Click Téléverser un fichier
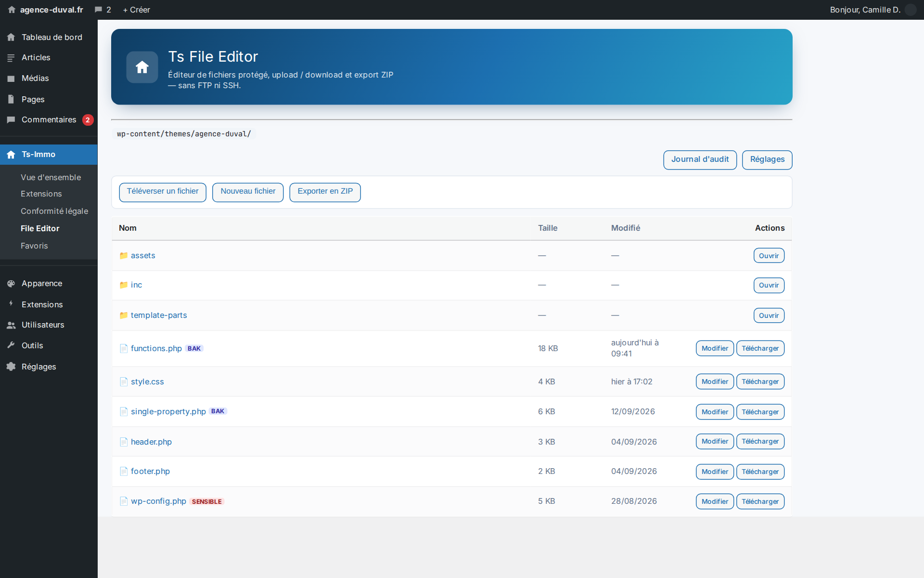The image size is (924, 578). point(163,192)
